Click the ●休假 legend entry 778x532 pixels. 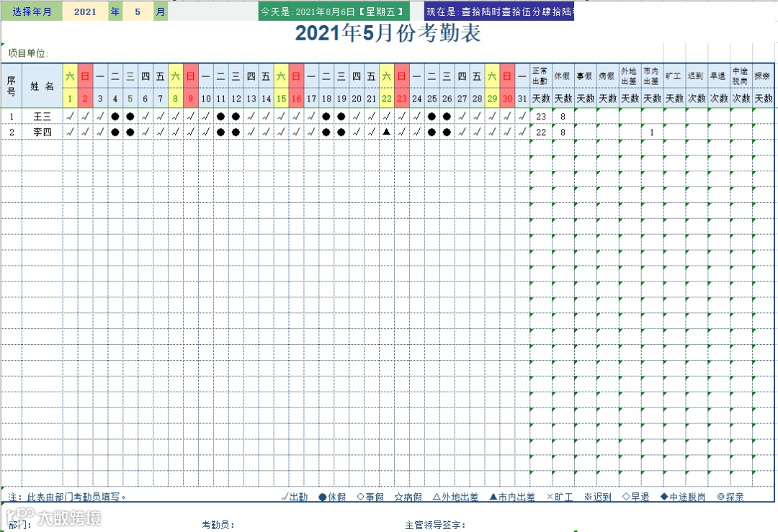click(332, 497)
